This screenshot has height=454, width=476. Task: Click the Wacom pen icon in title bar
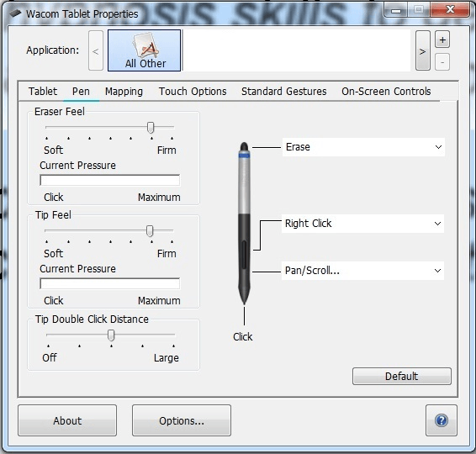[x=15, y=13]
